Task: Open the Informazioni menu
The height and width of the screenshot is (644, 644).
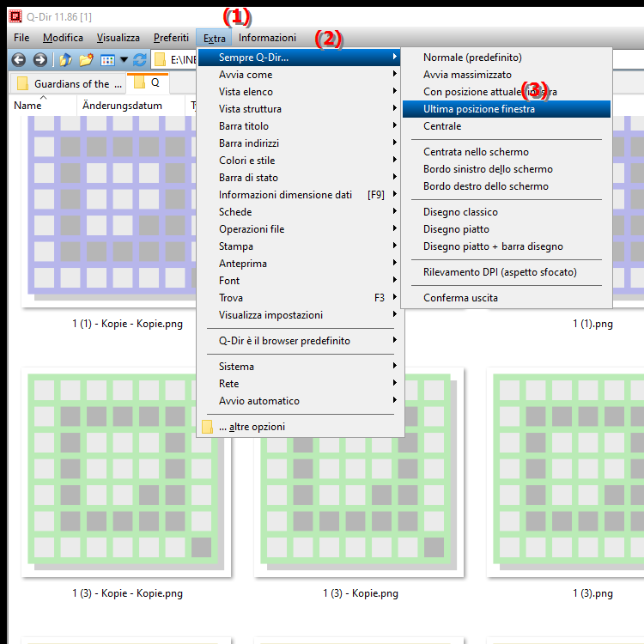Action: [x=267, y=38]
